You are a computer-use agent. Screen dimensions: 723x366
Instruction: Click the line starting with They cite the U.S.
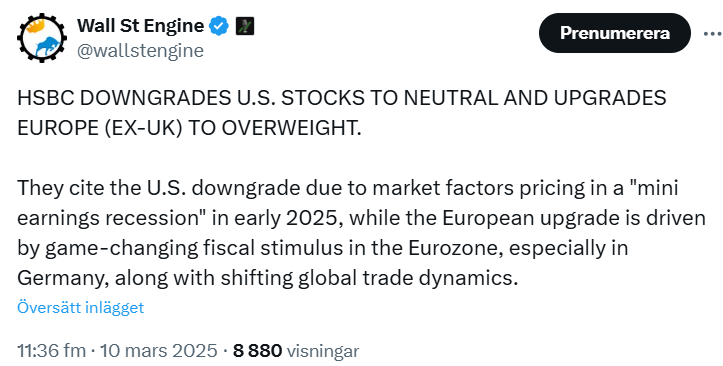tap(348, 189)
